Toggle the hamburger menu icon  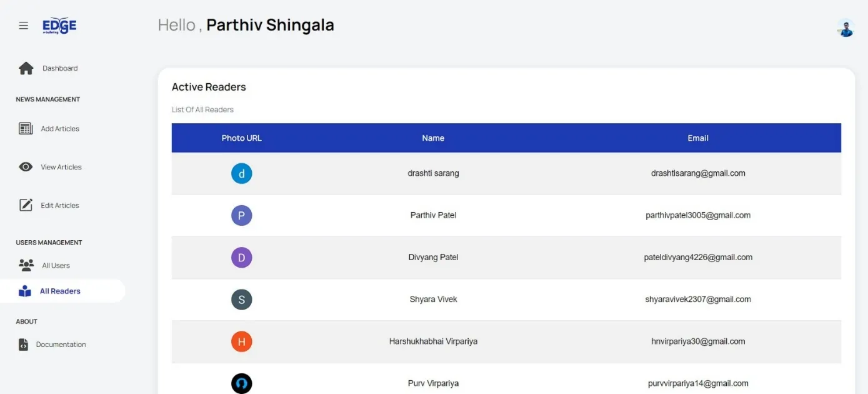point(23,26)
